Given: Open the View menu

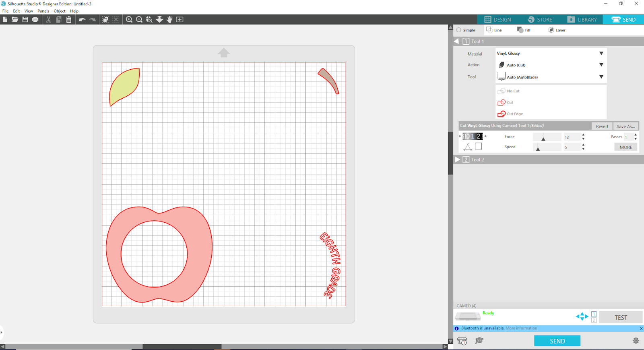Looking at the screenshot, I should coord(29,11).
